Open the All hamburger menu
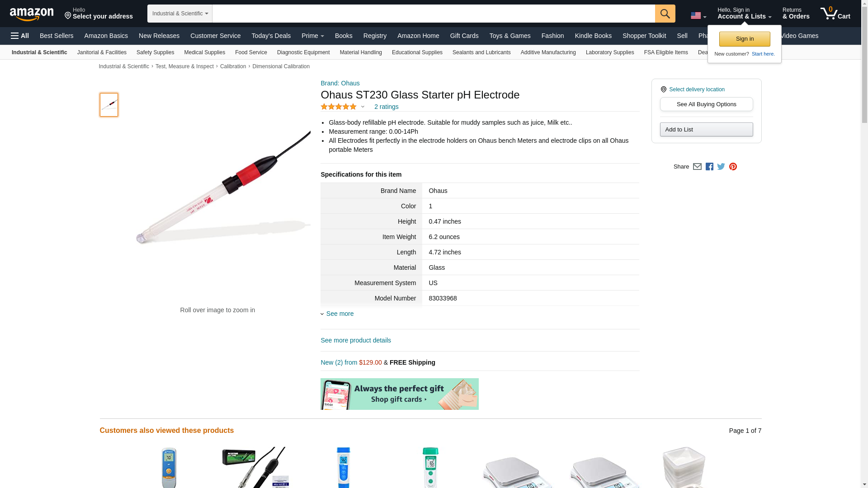The height and width of the screenshot is (488, 868). (x=20, y=36)
